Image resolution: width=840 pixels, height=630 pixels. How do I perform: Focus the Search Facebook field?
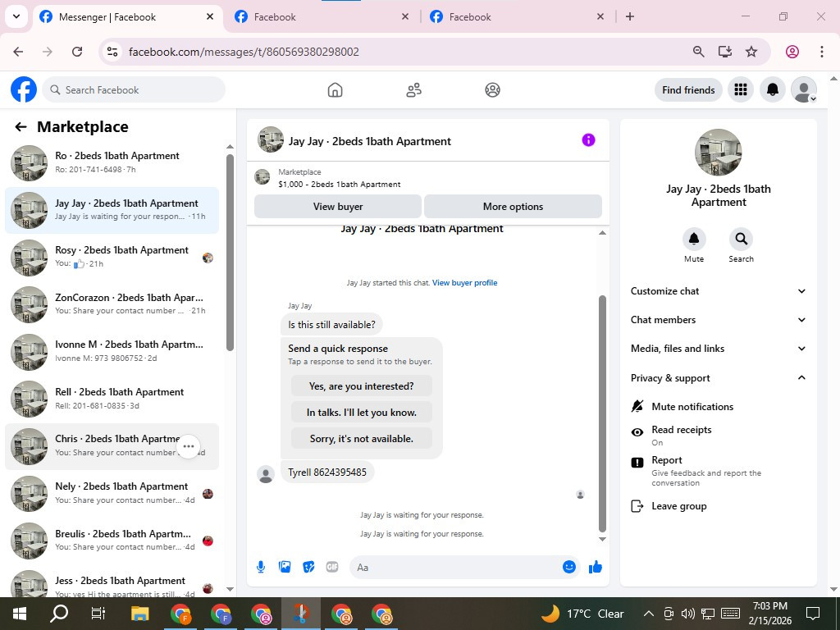134,89
